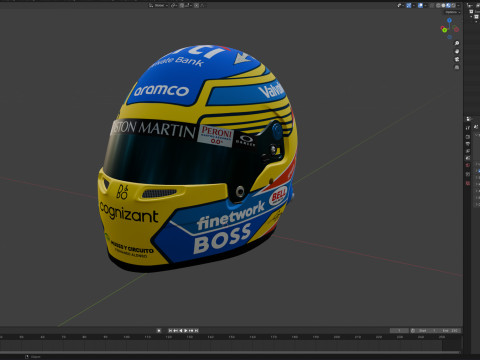Click the zoom magnifier viewport button
The height and width of the screenshot is (360, 480).
[457, 43]
